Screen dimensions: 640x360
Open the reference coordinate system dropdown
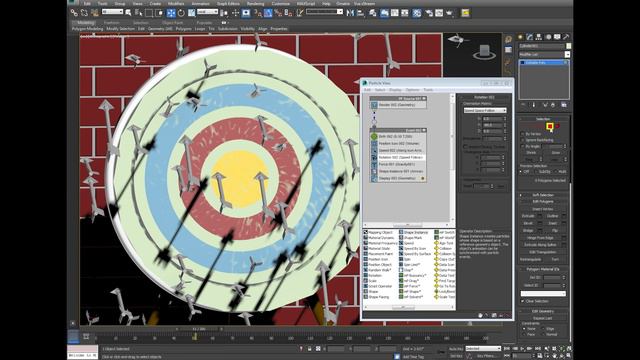point(208,12)
